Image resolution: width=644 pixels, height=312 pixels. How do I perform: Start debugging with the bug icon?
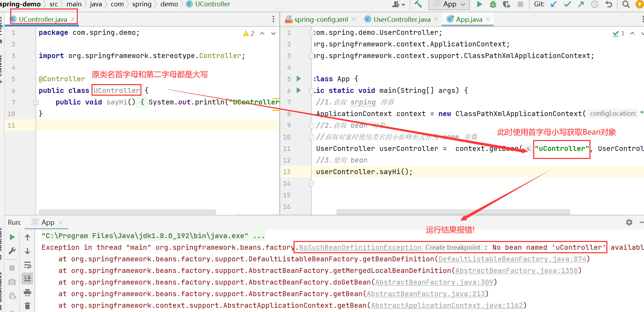[493, 4]
